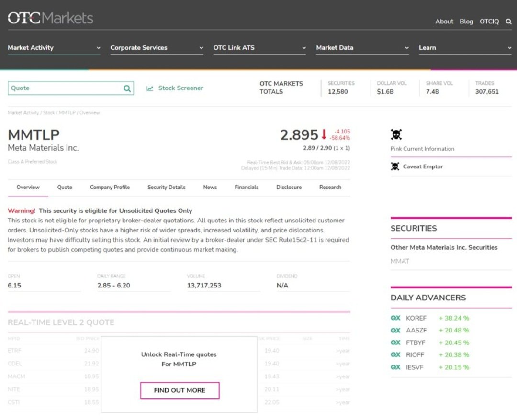The height and width of the screenshot is (420, 517).
Task: Expand the Market Activity menu
Action: pyautogui.click(x=54, y=48)
